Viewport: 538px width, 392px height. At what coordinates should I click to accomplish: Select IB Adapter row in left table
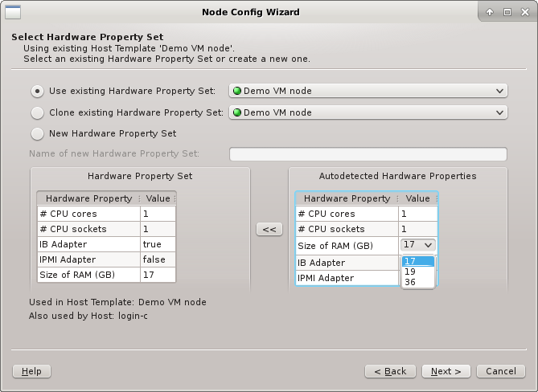point(106,244)
